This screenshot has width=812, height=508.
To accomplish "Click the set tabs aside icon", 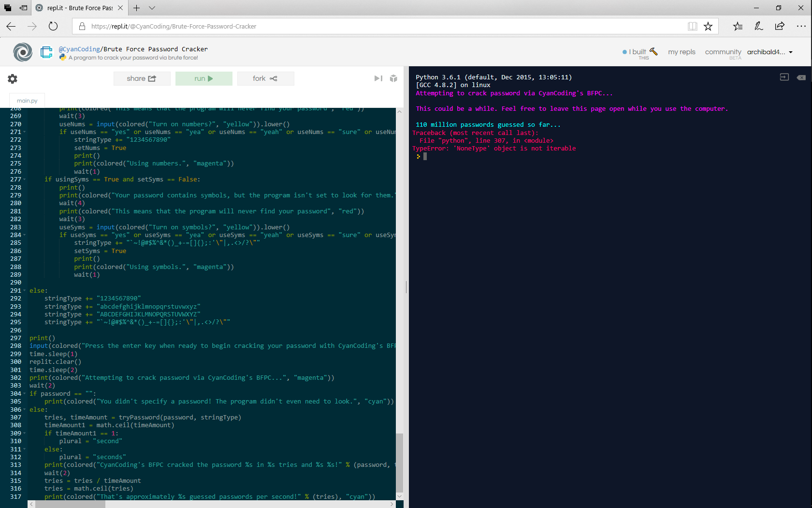I will tap(23, 8).
